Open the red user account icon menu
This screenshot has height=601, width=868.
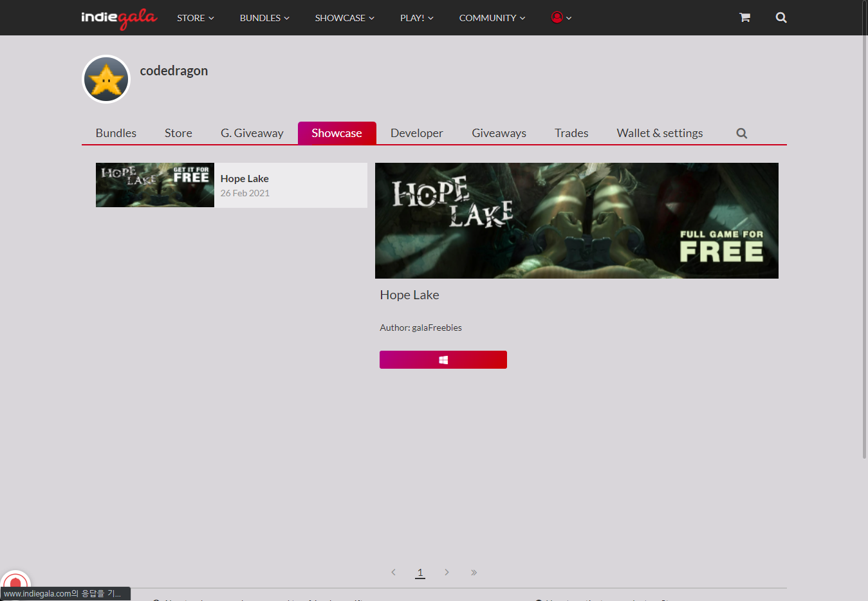click(561, 17)
